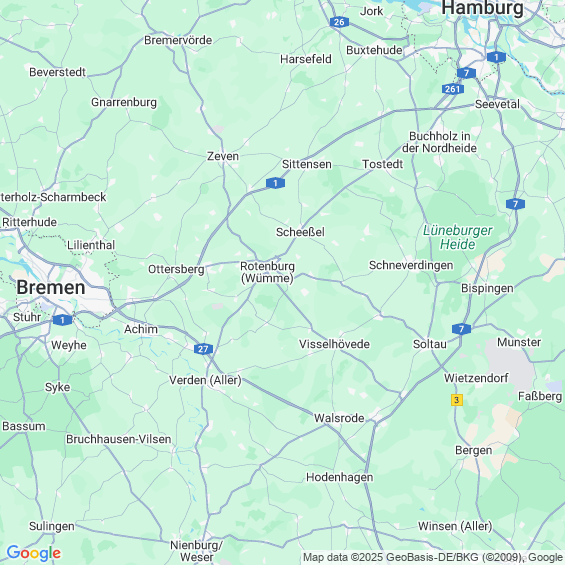Click the A27 highway shield near Verden
The height and width of the screenshot is (565, 565).
pyautogui.click(x=203, y=349)
